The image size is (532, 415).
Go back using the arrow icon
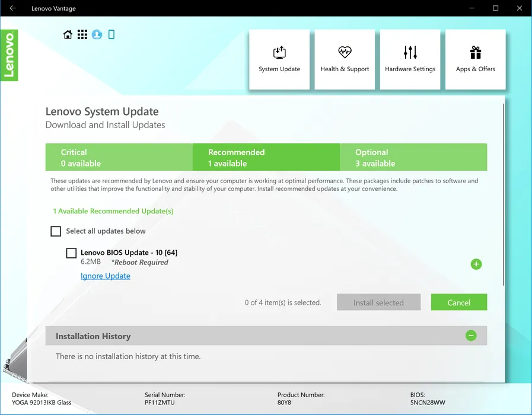point(13,8)
